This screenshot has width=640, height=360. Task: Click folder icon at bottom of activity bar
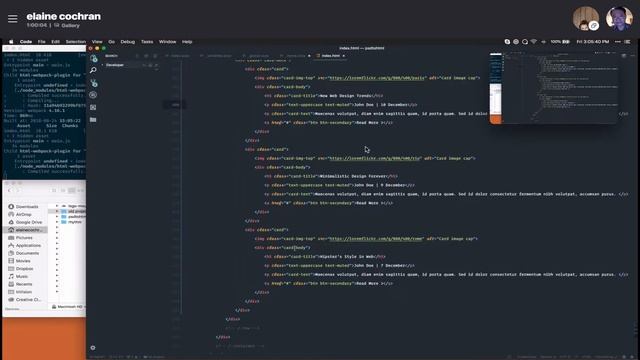(93, 120)
